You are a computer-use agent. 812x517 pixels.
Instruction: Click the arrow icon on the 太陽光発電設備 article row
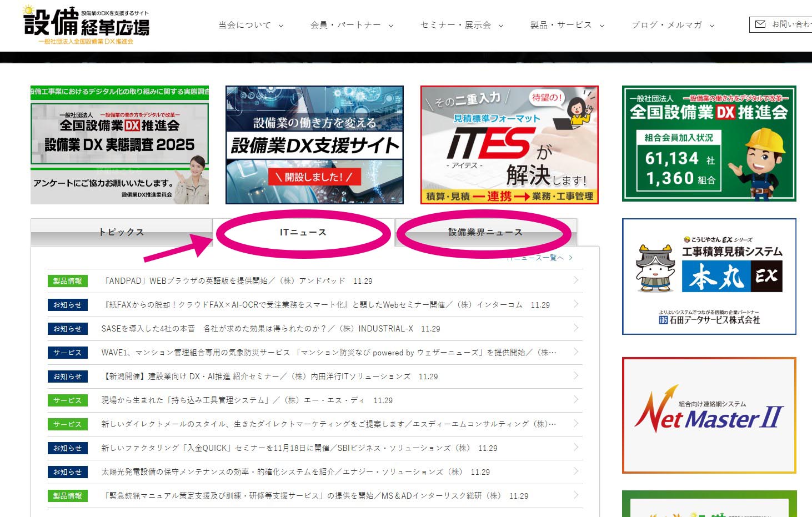(575, 471)
